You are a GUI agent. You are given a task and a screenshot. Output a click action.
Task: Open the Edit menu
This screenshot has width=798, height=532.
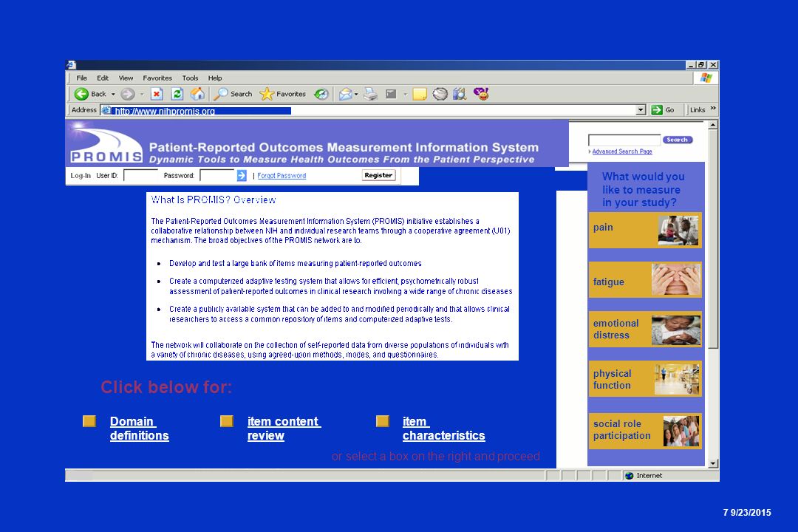pos(103,78)
